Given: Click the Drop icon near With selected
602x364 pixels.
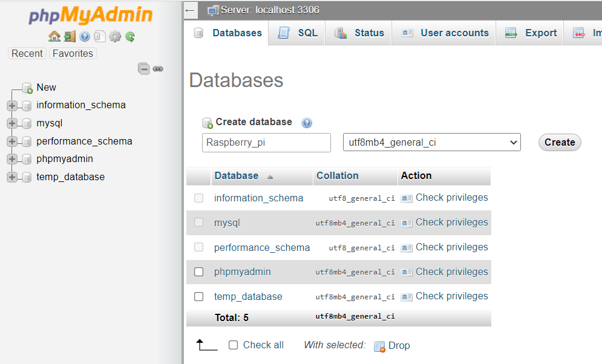Looking at the screenshot, I should coord(380,346).
